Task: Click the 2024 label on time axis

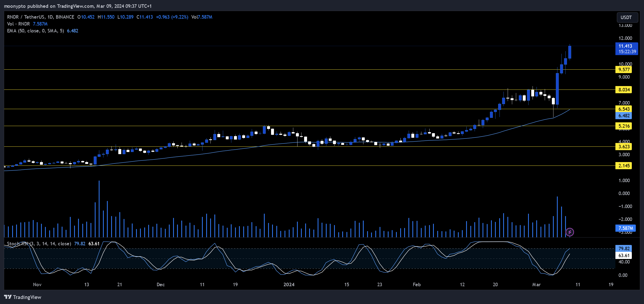Action: click(289, 284)
